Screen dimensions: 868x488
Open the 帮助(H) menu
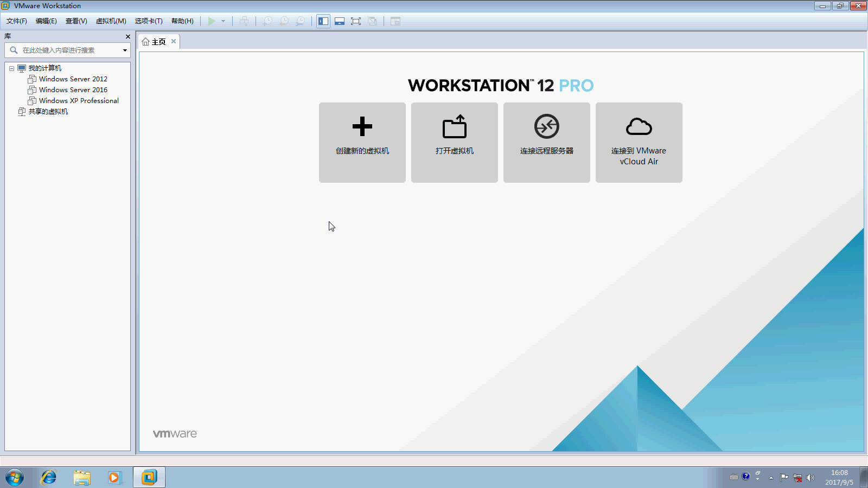[182, 21]
